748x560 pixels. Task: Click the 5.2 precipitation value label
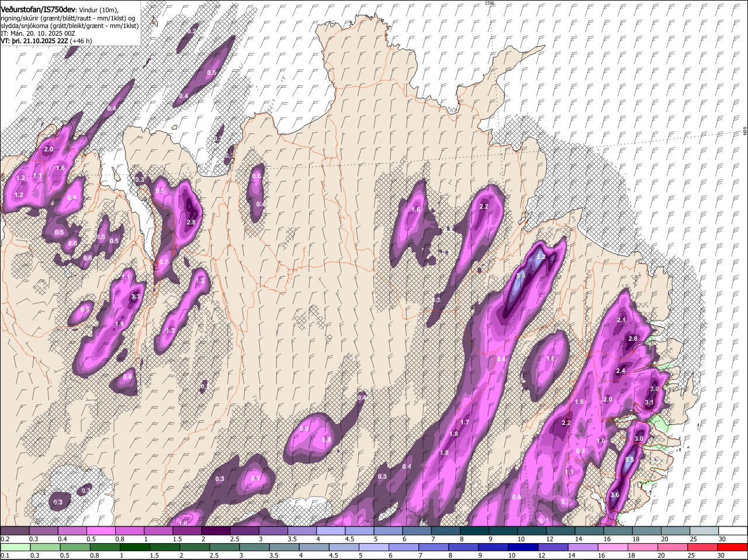pyautogui.click(x=541, y=257)
